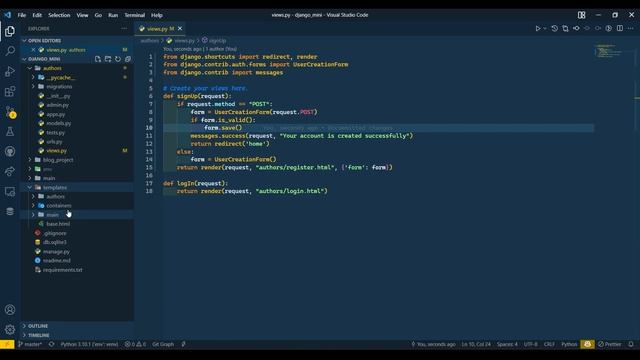
Task: Open the Go menu
Action: click(x=98, y=15)
